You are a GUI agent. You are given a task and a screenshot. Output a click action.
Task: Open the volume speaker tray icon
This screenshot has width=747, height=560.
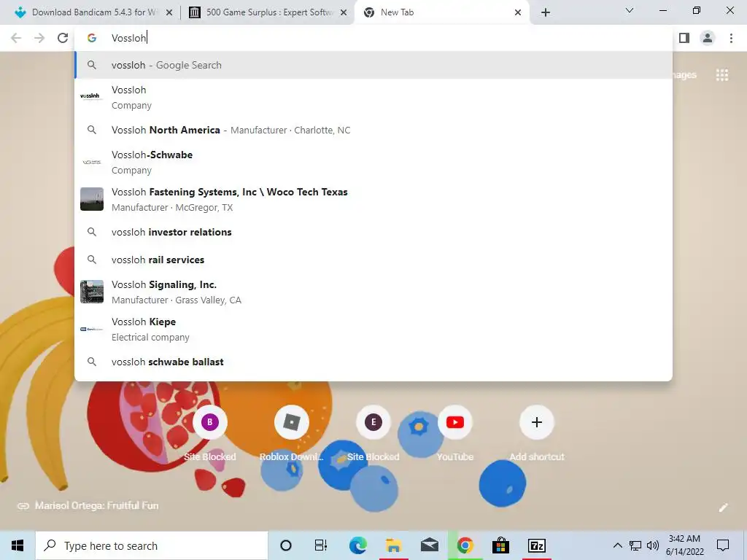coord(653,545)
